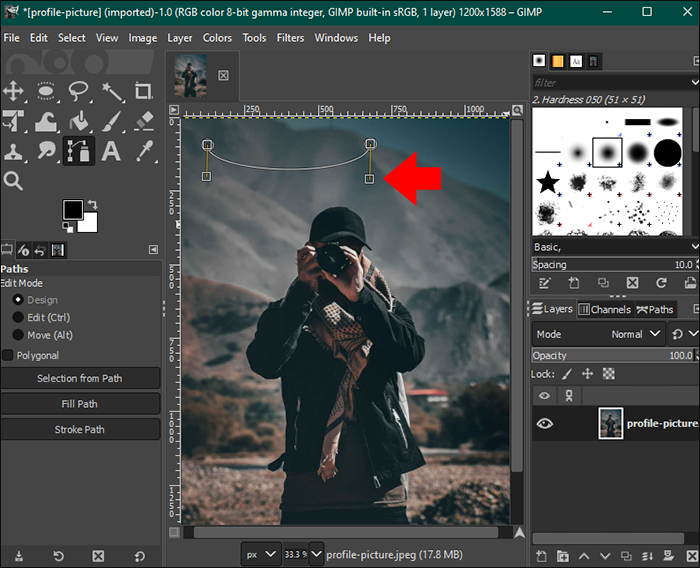700x568 pixels.
Task: Select Edit (Ctrl) path mode
Action: tap(19, 317)
